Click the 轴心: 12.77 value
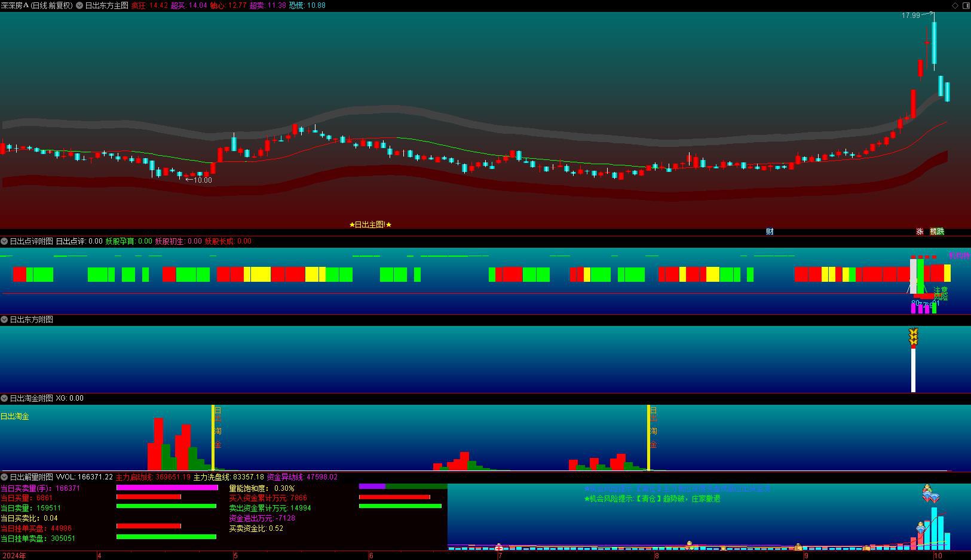This screenshot has width=971, height=560. [x=228, y=5]
